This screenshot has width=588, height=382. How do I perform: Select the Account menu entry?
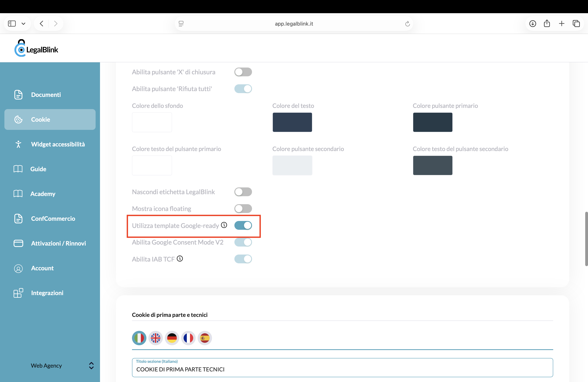(x=42, y=268)
